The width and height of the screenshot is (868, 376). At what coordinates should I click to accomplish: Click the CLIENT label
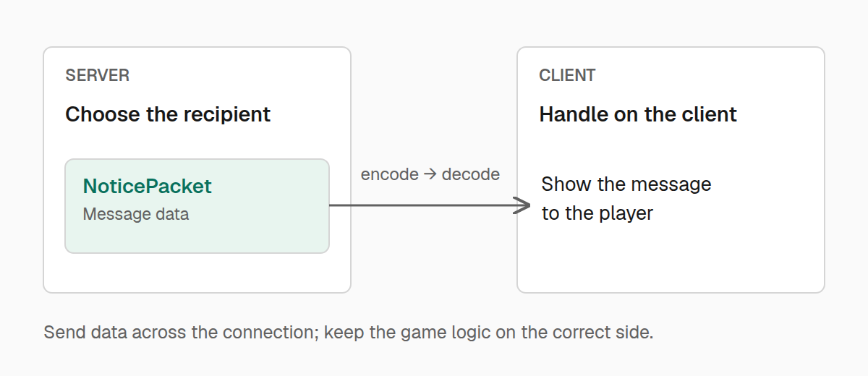[567, 75]
